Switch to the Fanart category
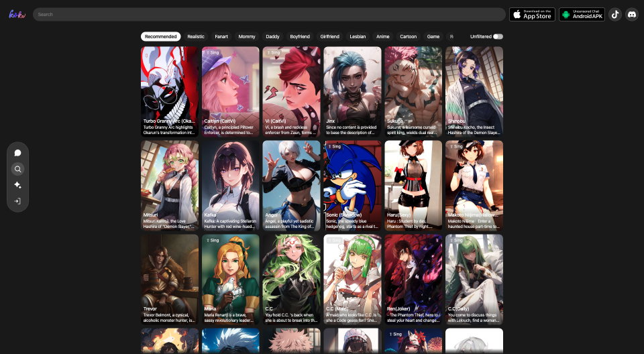The width and height of the screenshot is (644, 354). point(221,37)
